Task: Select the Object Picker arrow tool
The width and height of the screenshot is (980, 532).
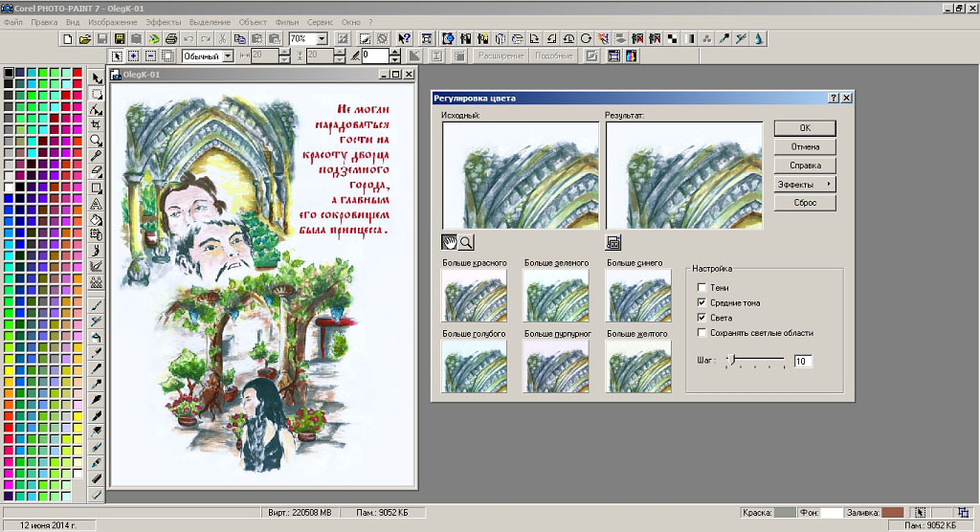Action: (x=97, y=78)
